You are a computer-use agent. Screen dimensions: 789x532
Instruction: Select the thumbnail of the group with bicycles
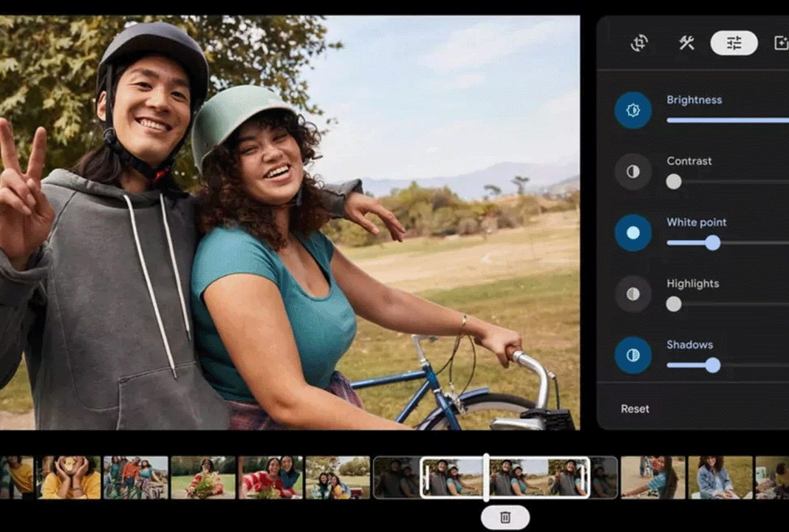pyautogui.click(x=136, y=477)
